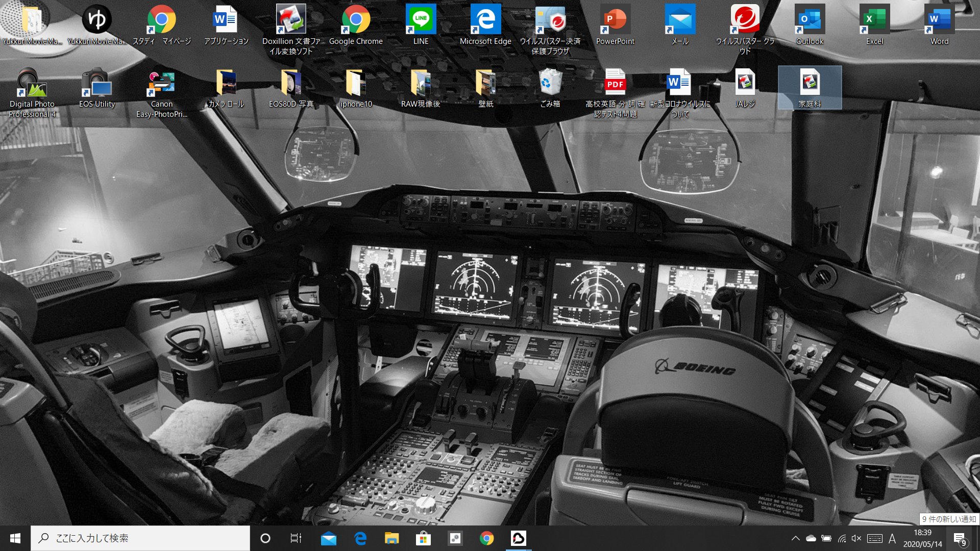Open Microsoft Store from the taskbar

pyautogui.click(x=424, y=538)
